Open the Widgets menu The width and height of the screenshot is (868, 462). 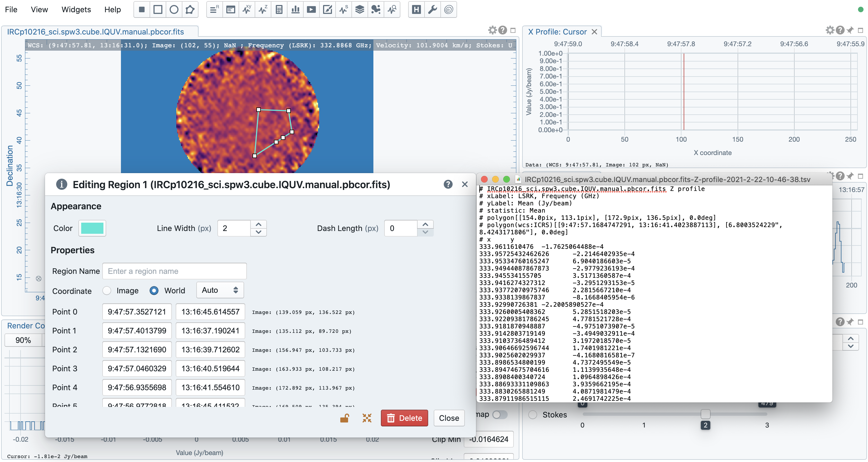tap(76, 9)
